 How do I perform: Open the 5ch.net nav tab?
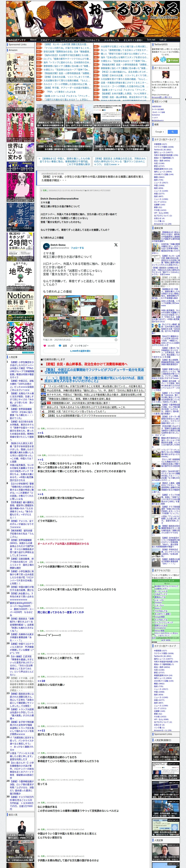coord(151,40)
